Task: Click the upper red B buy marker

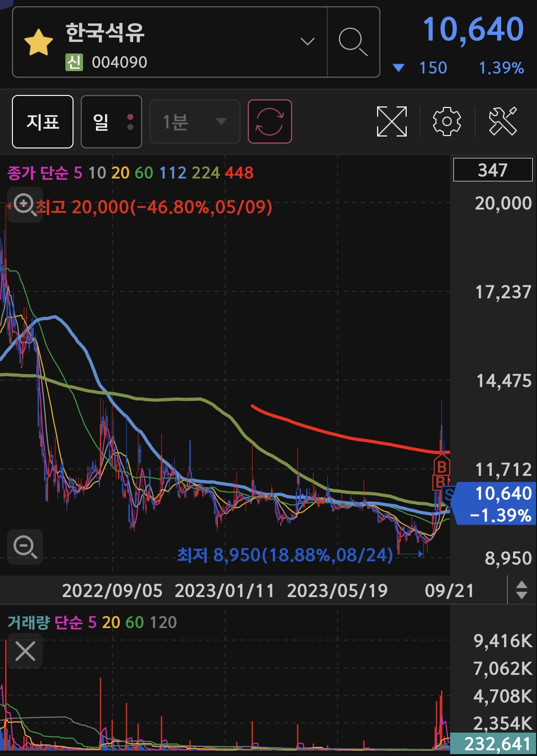Action: (x=442, y=466)
